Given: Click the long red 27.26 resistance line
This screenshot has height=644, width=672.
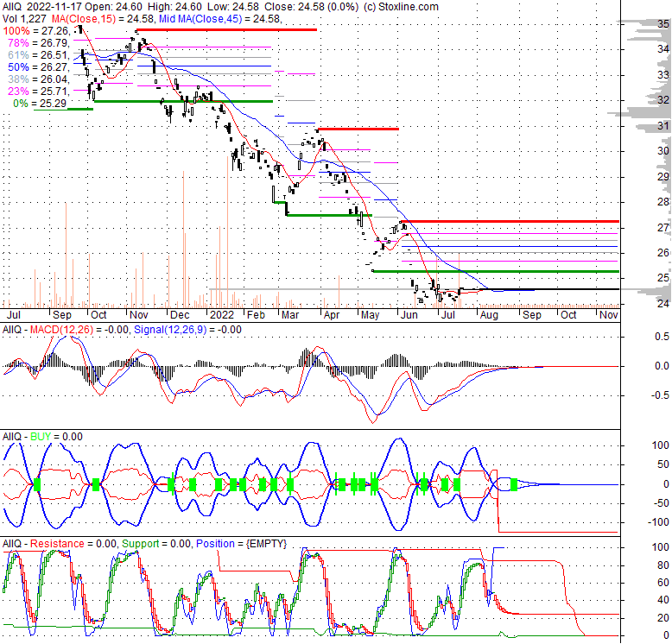Looking at the screenshot, I should [510, 221].
